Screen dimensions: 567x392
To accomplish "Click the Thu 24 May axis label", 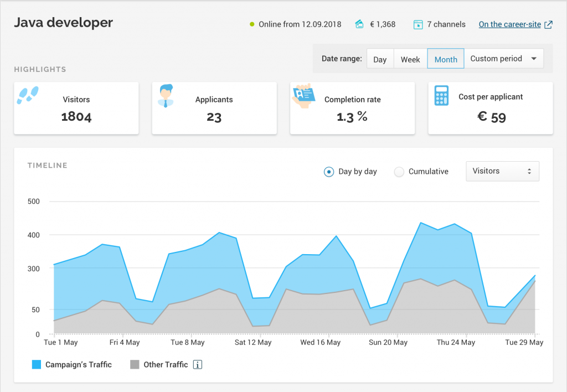I will [x=456, y=343].
